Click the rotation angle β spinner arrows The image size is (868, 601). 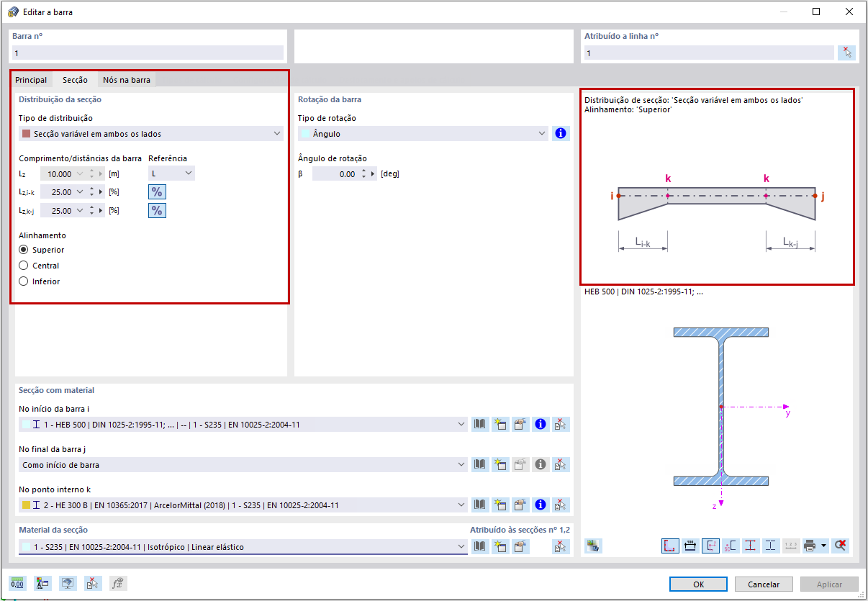363,174
